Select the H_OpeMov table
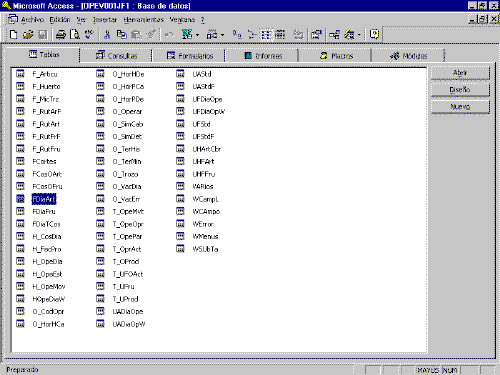Screen dimensions: 500x375 click(x=49, y=287)
